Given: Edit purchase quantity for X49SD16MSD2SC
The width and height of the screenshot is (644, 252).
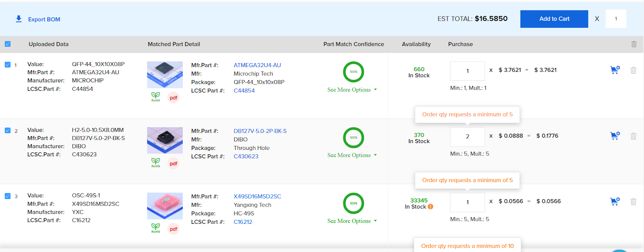Looking at the screenshot, I should 467,202.
